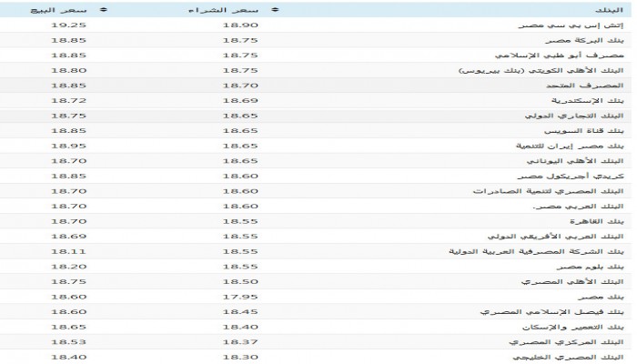The width and height of the screenshot is (637, 364).
Task: Select the البنك العربي الأفريقي الدولي bank name
Action: click(555, 237)
